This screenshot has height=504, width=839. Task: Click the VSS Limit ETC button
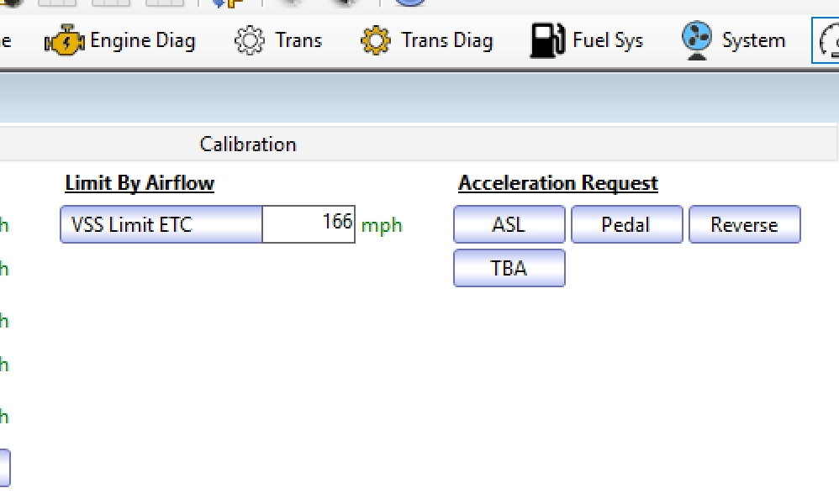pyautogui.click(x=161, y=224)
